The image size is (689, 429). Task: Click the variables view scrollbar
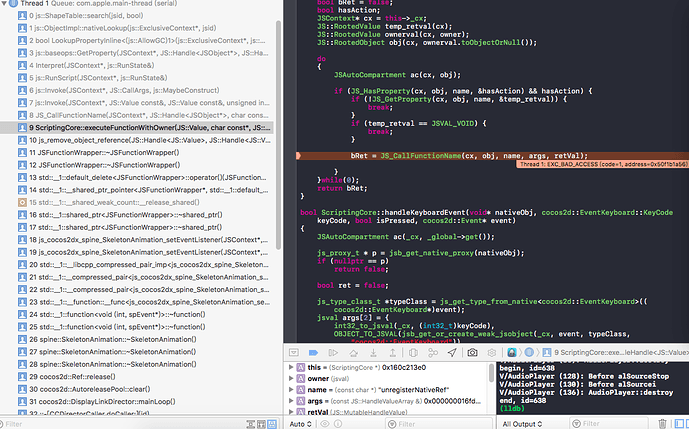491,373
